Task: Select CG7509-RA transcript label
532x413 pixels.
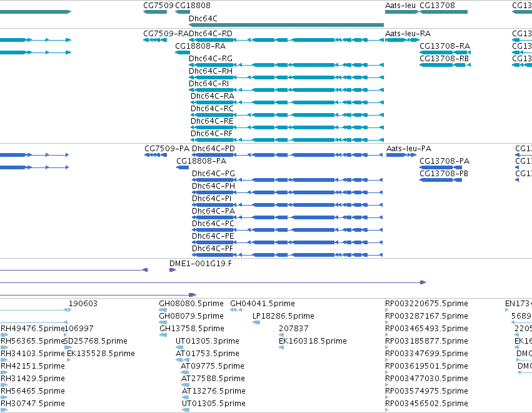Action: pyautogui.click(x=166, y=34)
